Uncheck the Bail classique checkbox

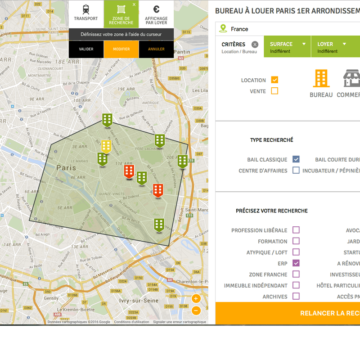point(296,159)
